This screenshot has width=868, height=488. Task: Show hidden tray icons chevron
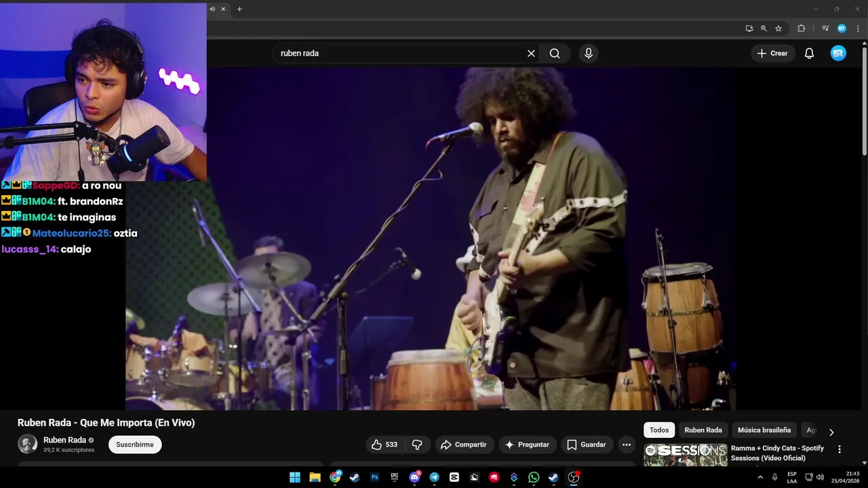tap(760, 477)
